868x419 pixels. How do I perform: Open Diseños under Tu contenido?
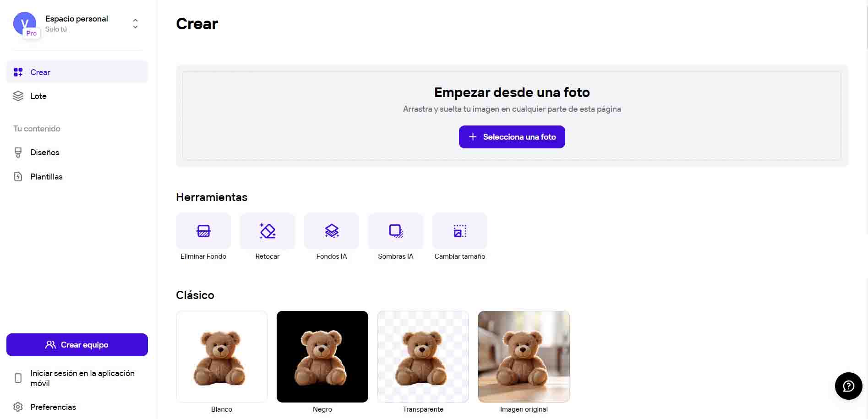pos(77,152)
